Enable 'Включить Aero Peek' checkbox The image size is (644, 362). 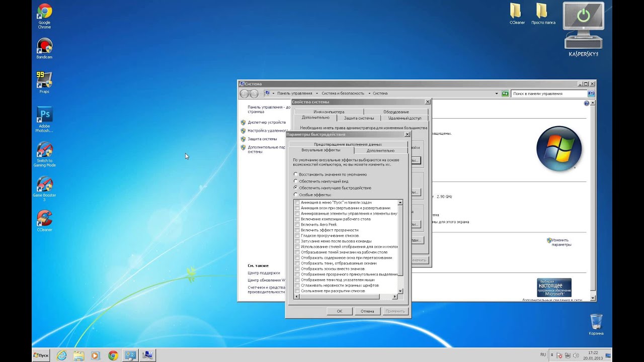point(297,224)
